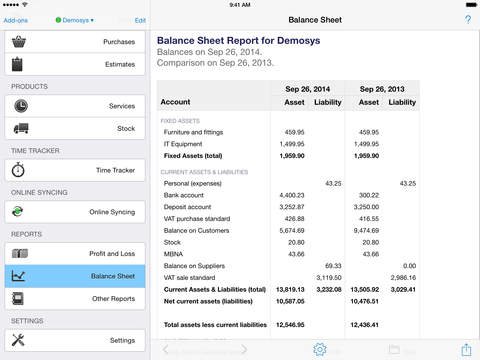
Task: Tap the Stock truck icon
Action: click(x=21, y=128)
